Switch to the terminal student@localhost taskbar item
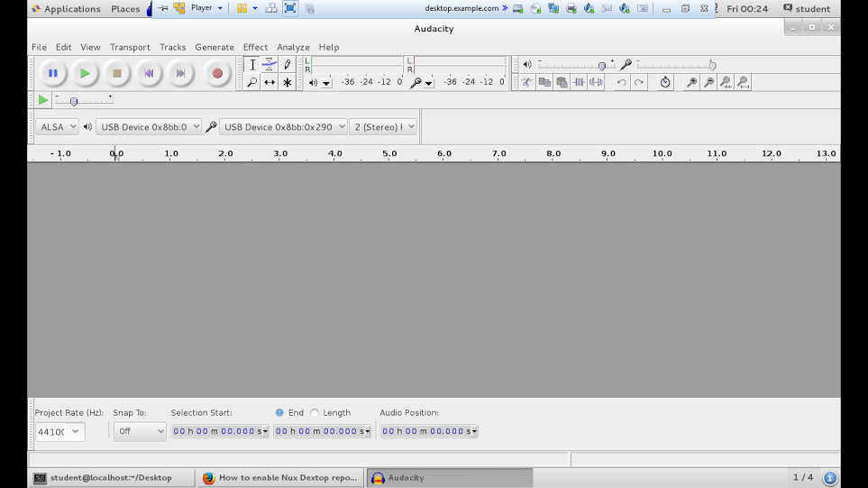This screenshot has width=868, height=488. pyautogui.click(x=111, y=477)
